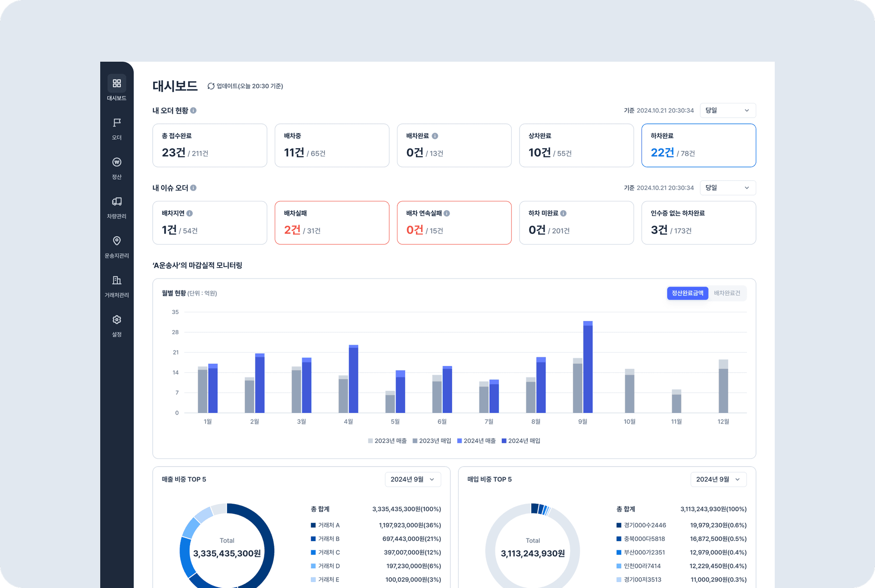Click info icon on 배차 연속실패 card

pos(447,213)
